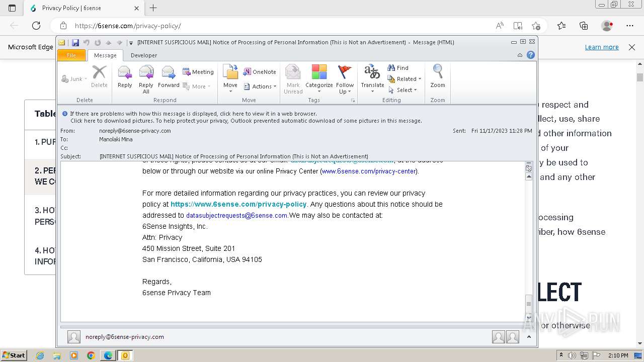Save the message with the floppy disk icon
The height and width of the screenshot is (362, 644).
[75, 43]
